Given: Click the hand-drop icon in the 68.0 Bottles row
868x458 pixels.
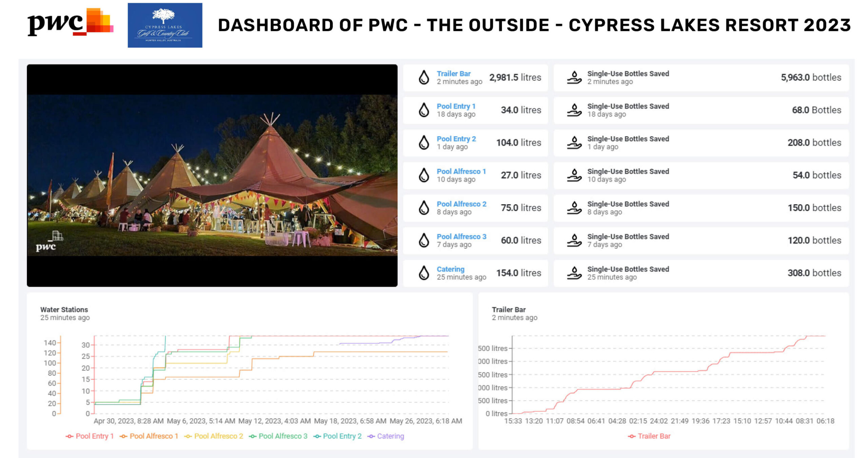Looking at the screenshot, I should point(574,110).
